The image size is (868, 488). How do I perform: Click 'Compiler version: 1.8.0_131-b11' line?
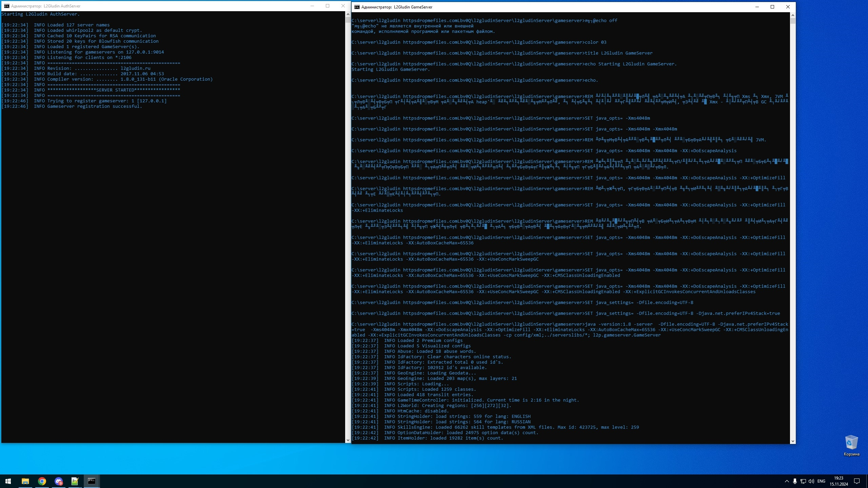(x=107, y=79)
